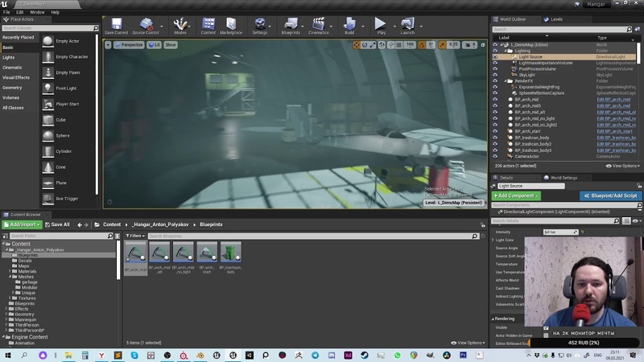Toggle visibility eye of SkyLight row
Image resolution: width=644 pixels, height=362 pixels.
click(495, 75)
